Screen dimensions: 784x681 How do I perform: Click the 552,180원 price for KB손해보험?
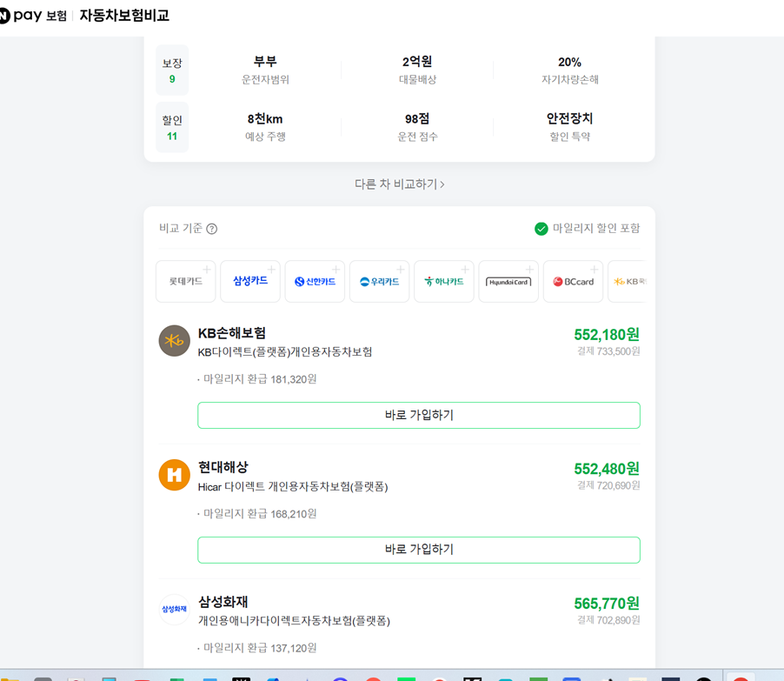click(x=607, y=334)
